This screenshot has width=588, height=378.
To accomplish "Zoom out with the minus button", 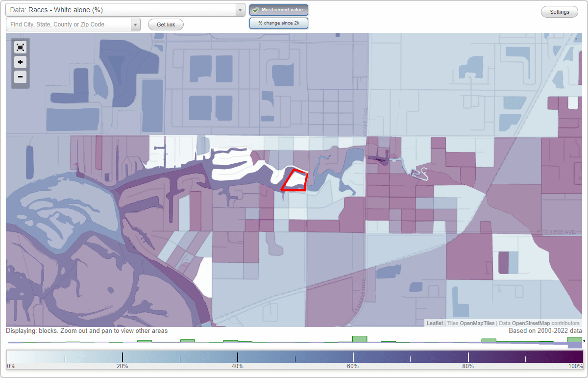I will coord(20,76).
